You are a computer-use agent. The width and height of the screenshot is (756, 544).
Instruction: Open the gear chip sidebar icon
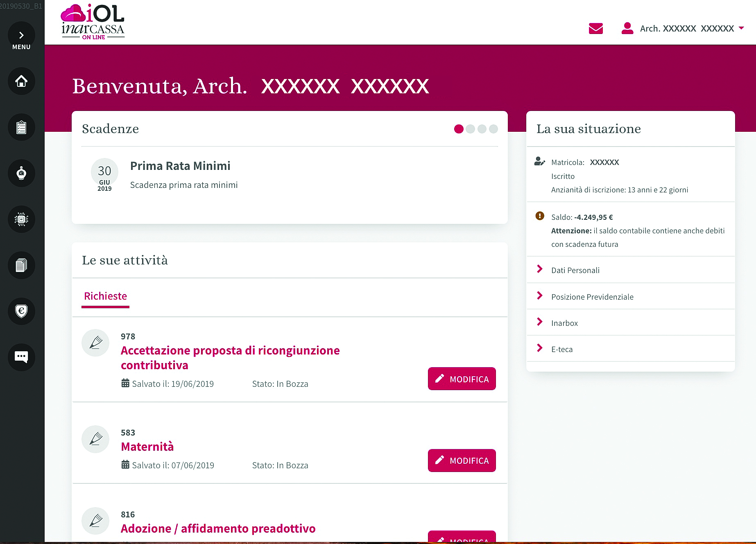21,219
